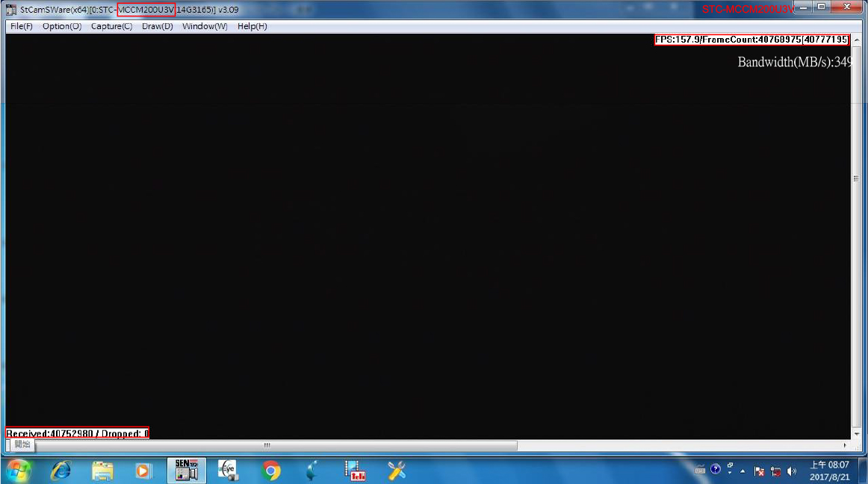Open Action Center flag icon
The height and width of the screenshot is (484, 868).
coord(759,471)
